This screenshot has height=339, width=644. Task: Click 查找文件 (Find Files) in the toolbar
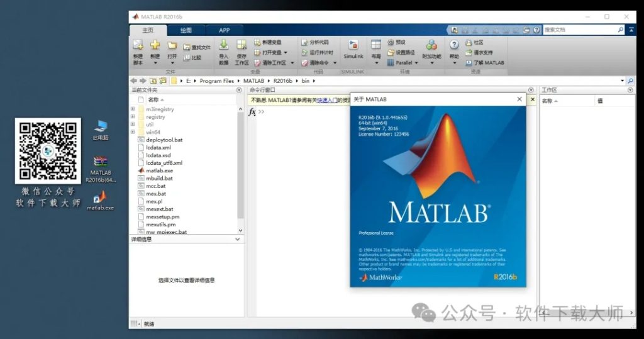(x=197, y=47)
